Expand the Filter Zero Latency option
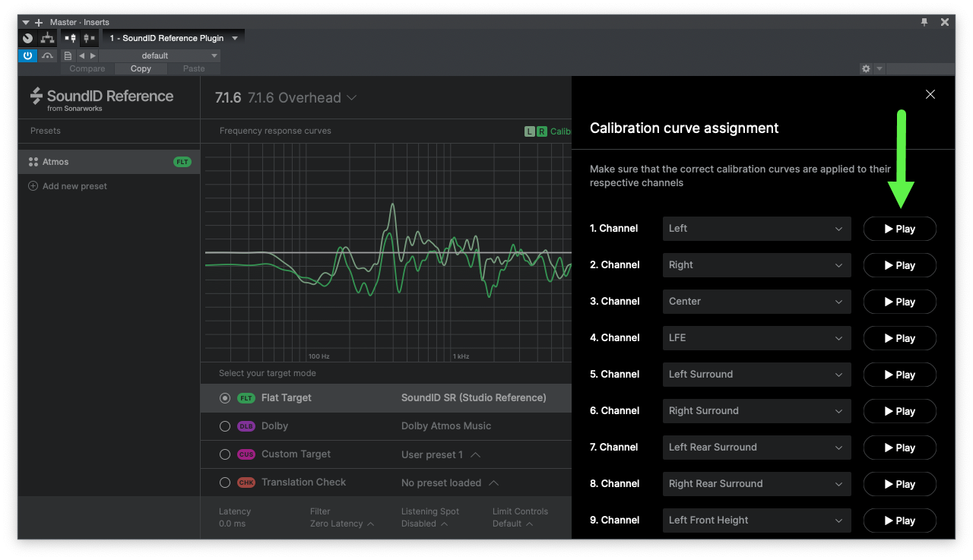The image size is (973, 560). [x=342, y=524]
